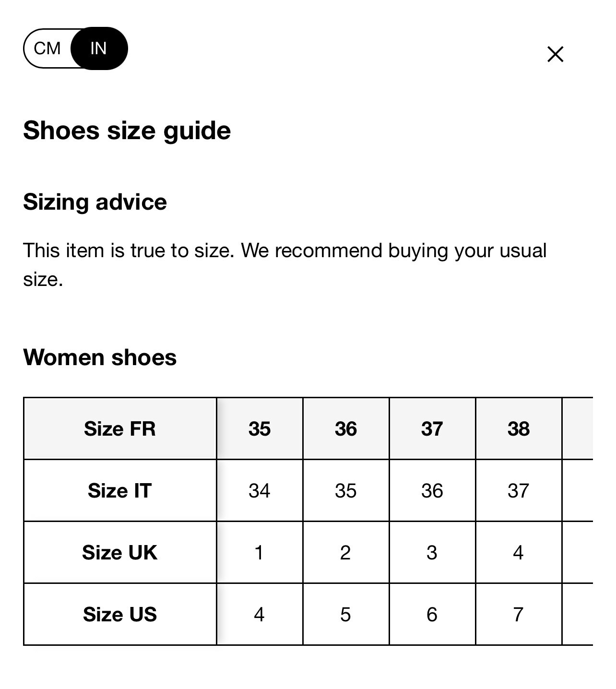
Task: Click the Shoes size guide title
Action: (x=127, y=131)
